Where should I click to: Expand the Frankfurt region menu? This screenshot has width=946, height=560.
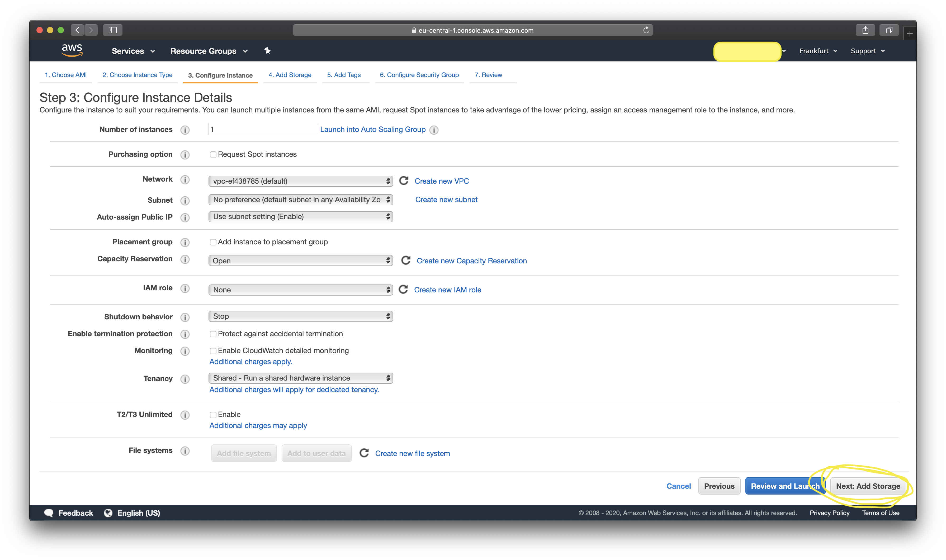click(x=818, y=51)
